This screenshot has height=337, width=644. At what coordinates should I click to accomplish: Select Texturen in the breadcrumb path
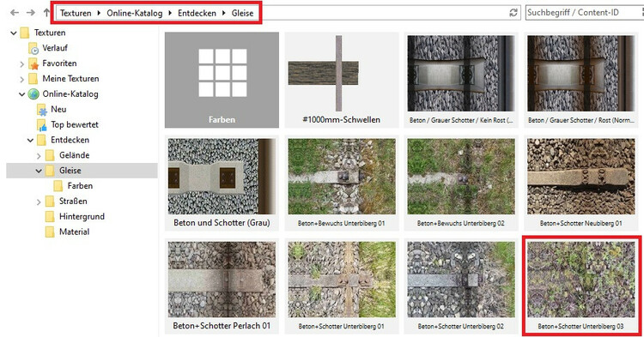tap(76, 13)
